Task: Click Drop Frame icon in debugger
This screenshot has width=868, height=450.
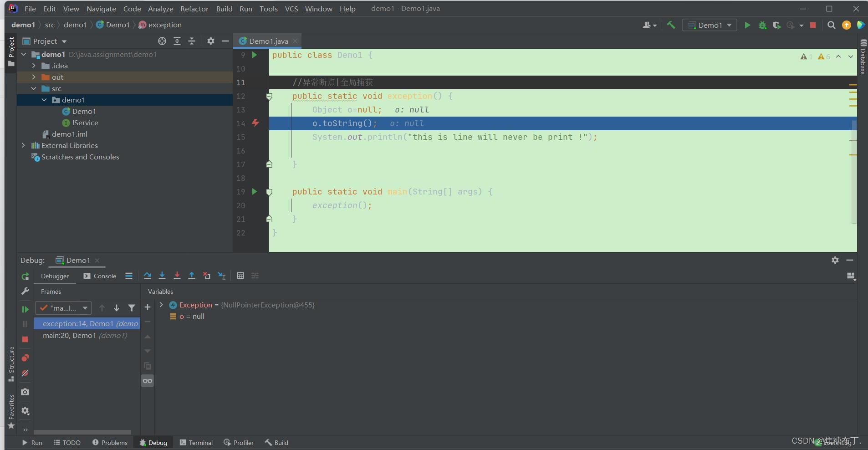Action: [207, 276]
